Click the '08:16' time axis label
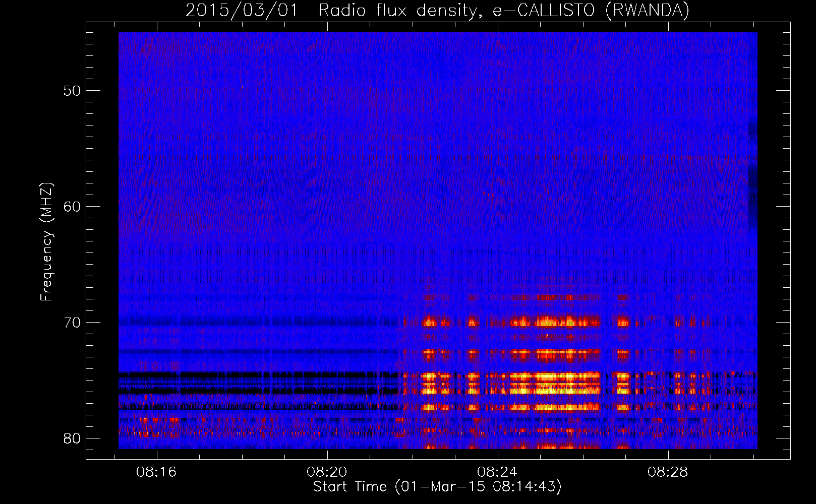 (x=156, y=472)
